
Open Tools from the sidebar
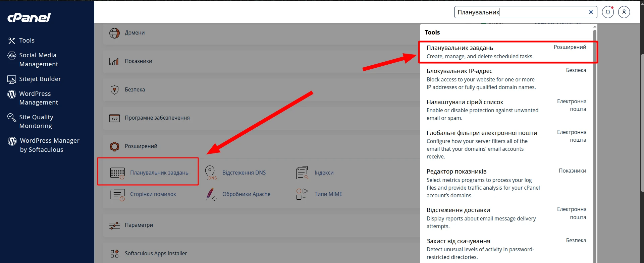[x=27, y=41]
